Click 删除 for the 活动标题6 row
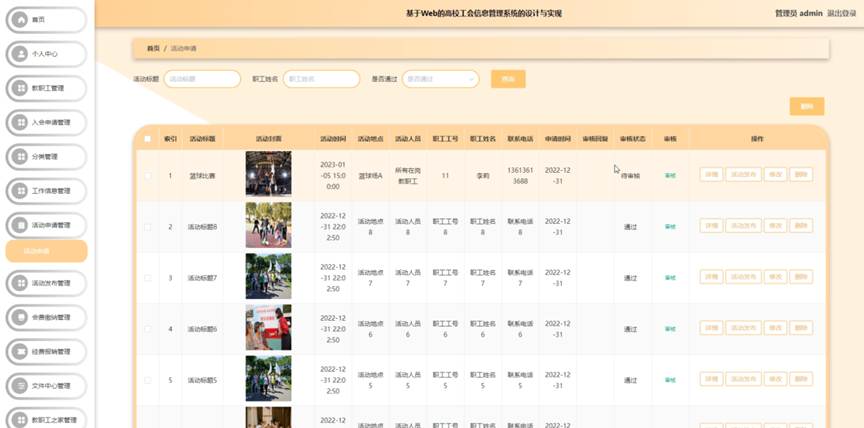The width and height of the screenshot is (864, 428). click(801, 328)
